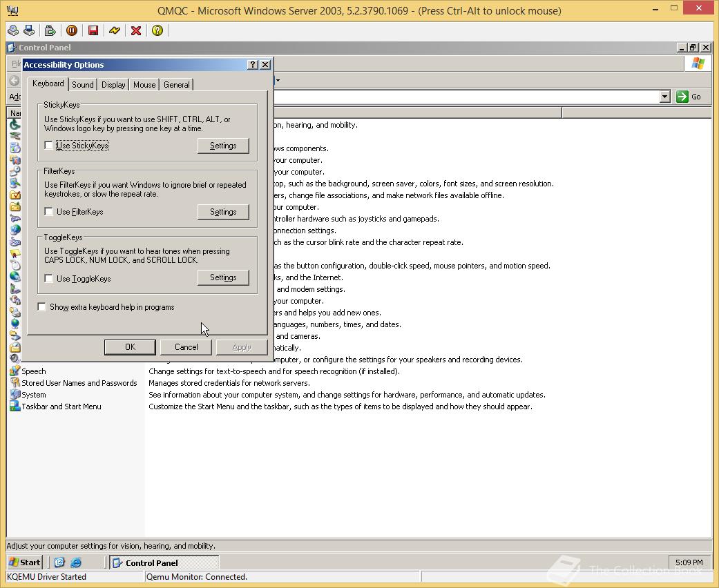Open the Address bar dropdown arrow

(x=665, y=97)
